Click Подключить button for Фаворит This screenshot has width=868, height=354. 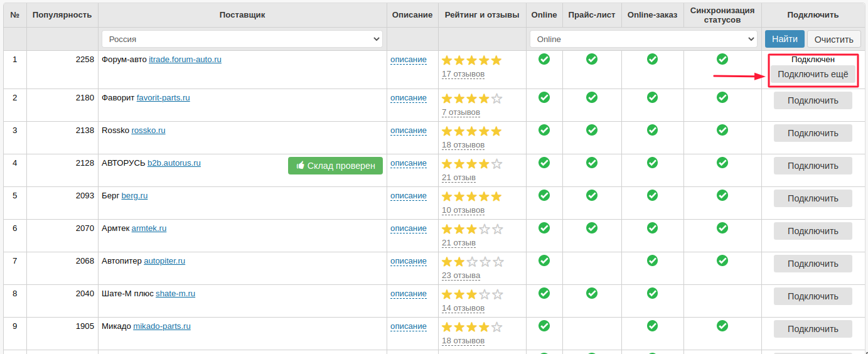coord(813,100)
